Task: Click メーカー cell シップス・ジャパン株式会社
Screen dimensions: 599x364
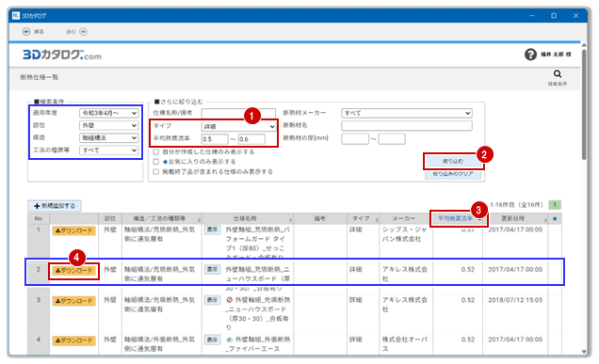Action: click(405, 234)
